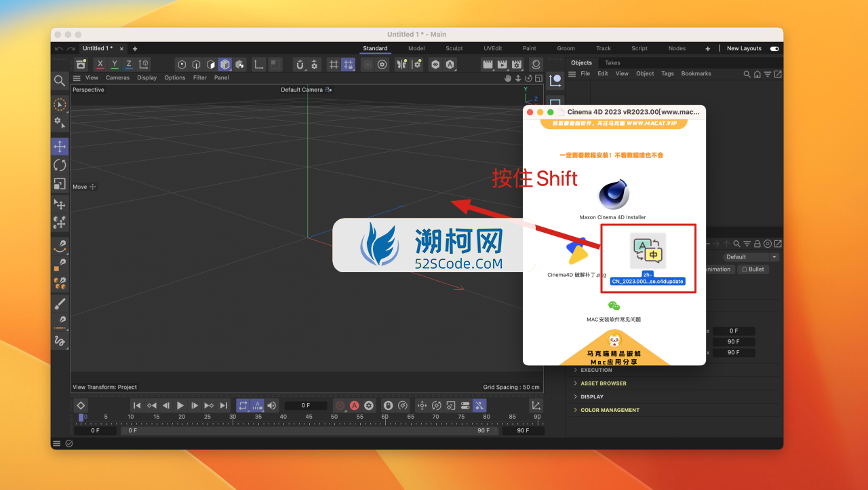Select the Scale tool
The height and width of the screenshot is (490, 868).
(x=60, y=184)
